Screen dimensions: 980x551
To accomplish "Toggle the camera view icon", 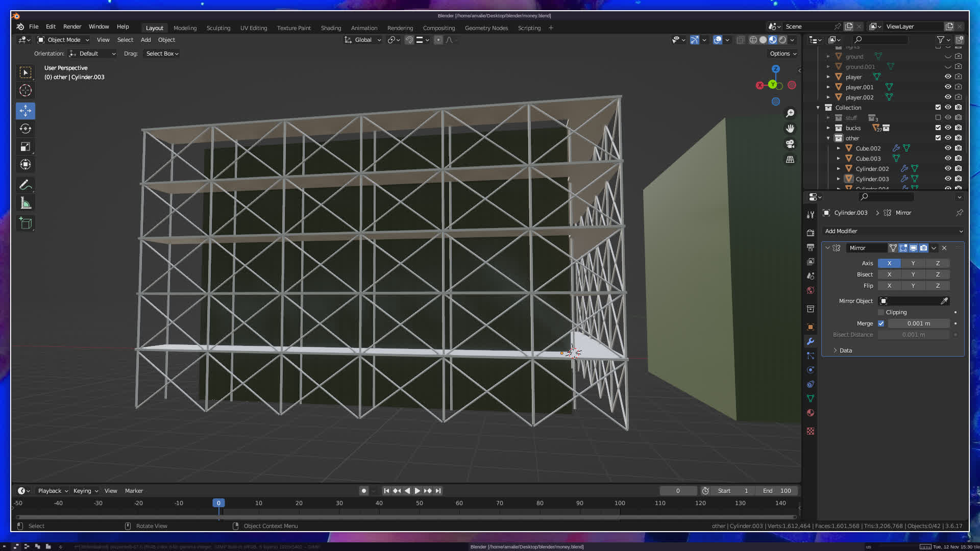I will pos(790,144).
